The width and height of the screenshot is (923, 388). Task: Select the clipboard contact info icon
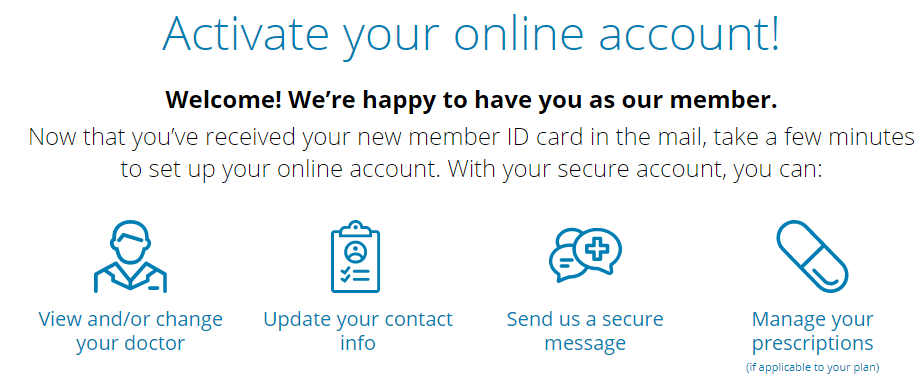356,256
